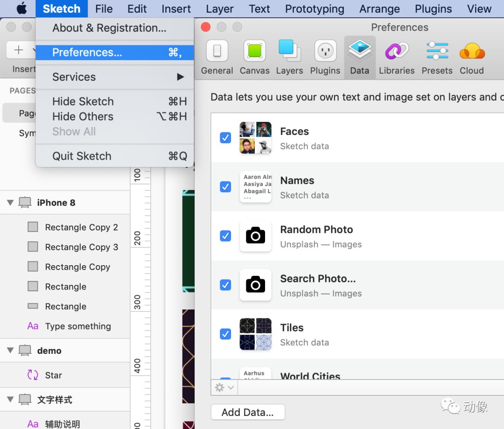The height and width of the screenshot is (429, 504).
Task: Collapse the 文字样式 artboard group
Action: pyautogui.click(x=10, y=400)
